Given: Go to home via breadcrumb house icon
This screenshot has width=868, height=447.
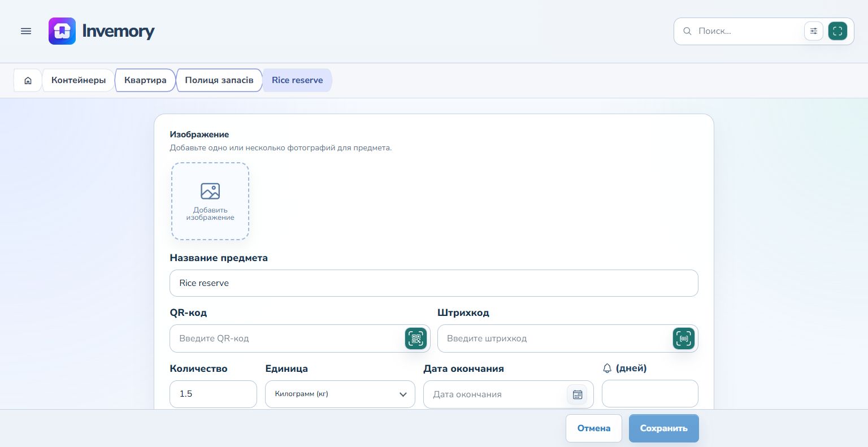Looking at the screenshot, I should click(28, 80).
